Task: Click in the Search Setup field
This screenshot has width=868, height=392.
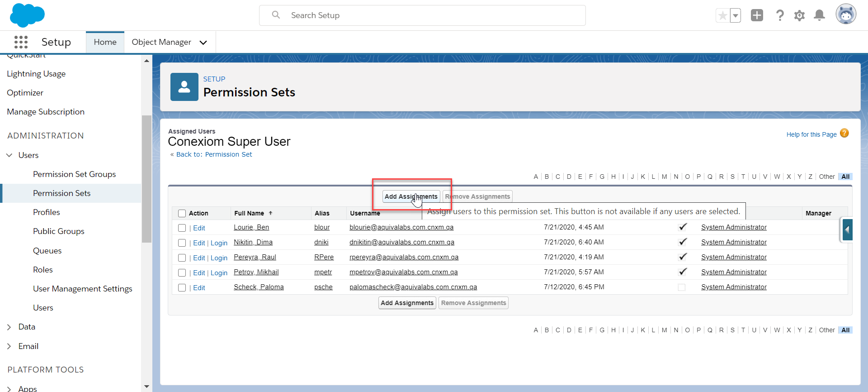Action: pos(422,15)
